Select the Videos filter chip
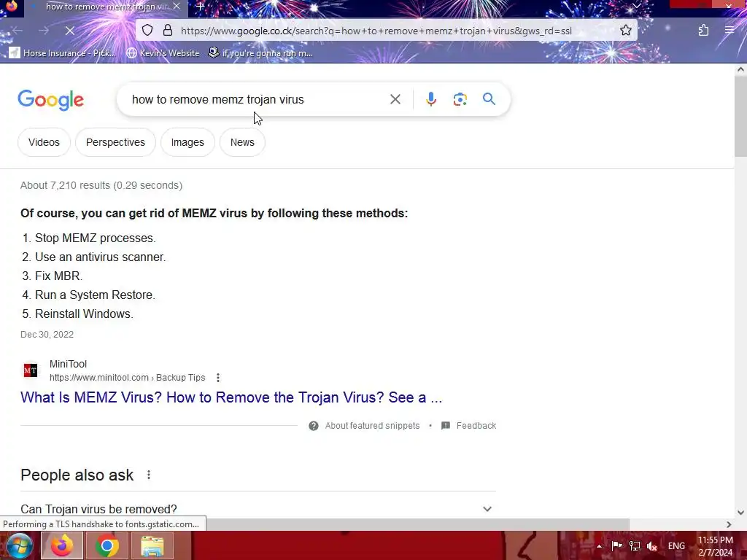Image resolution: width=747 pixels, height=560 pixels. coord(44,142)
